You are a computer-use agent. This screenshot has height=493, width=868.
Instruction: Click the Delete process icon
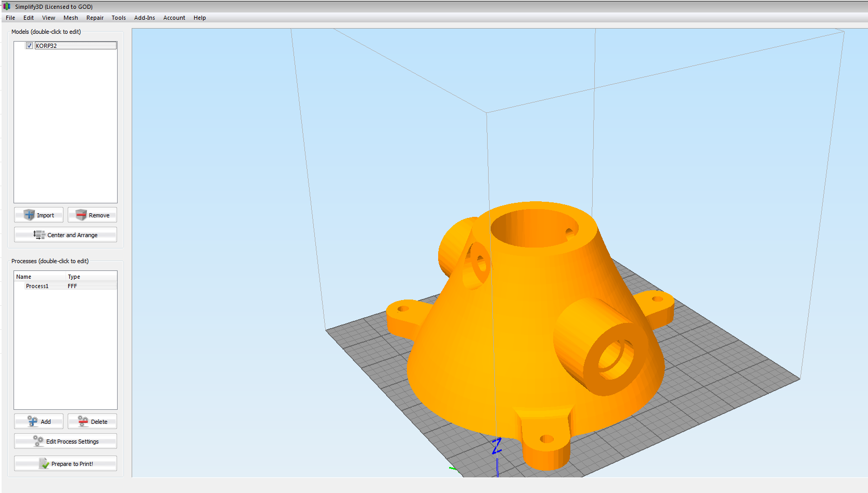tap(83, 421)
